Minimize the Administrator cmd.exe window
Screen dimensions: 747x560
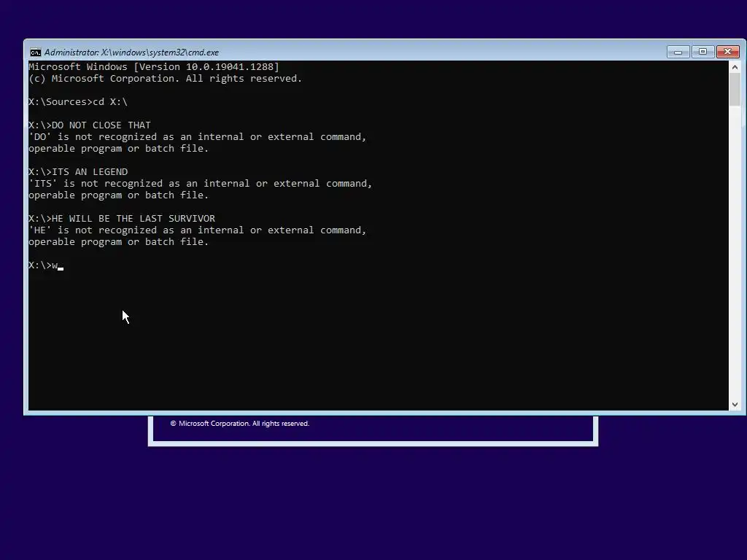(678, 52)
